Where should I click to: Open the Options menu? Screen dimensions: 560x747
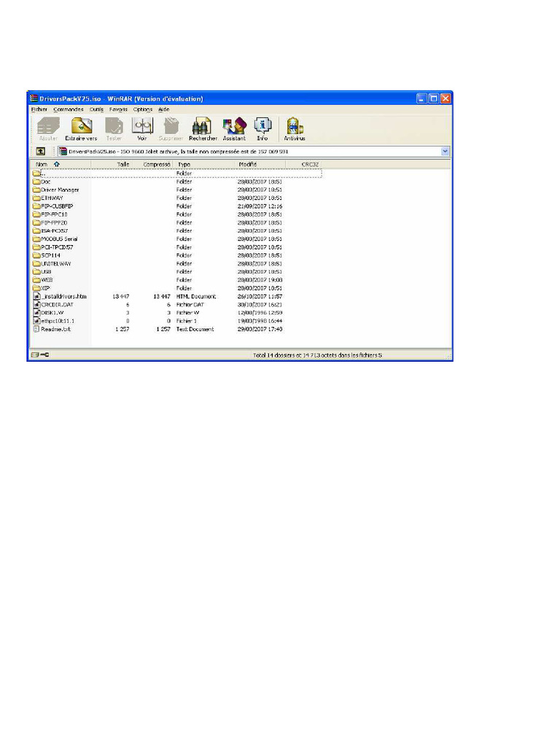(143, 109)
